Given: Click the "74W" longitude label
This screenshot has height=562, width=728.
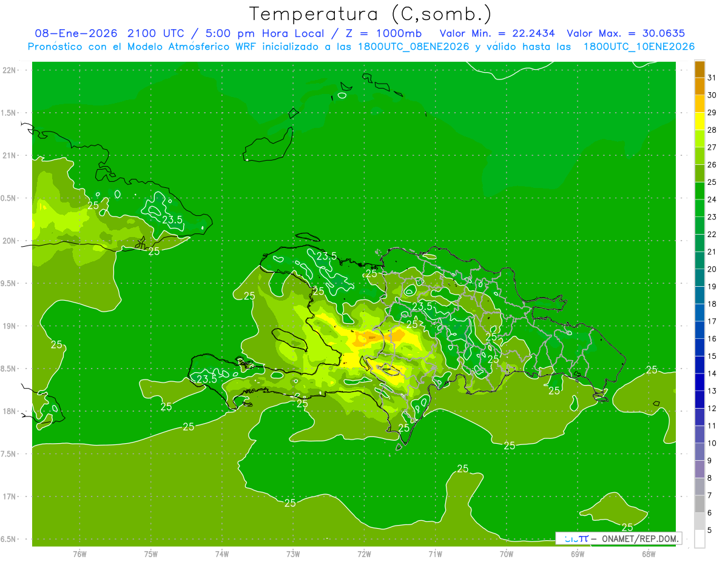Looking at the screenshot, I should 222,554.
